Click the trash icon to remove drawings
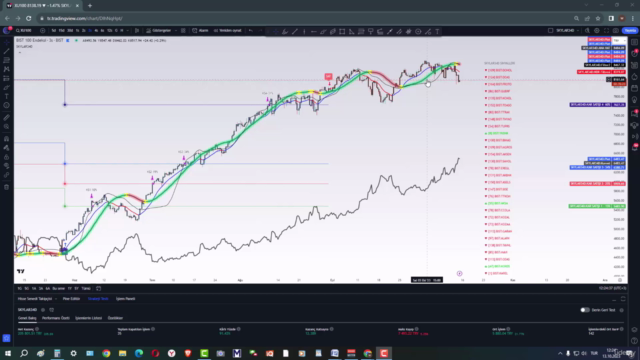Image resolution: width=640 pixels, height=360 pixels. (6, 187)
